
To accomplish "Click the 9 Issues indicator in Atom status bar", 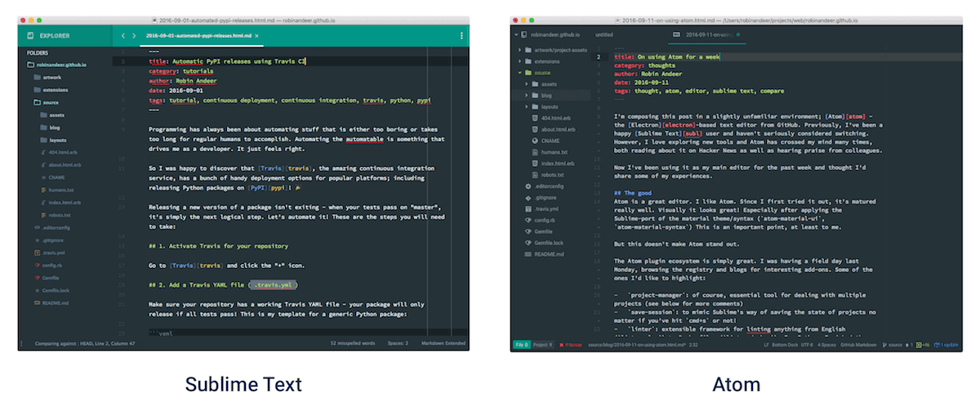I will [x=570, y=345].
